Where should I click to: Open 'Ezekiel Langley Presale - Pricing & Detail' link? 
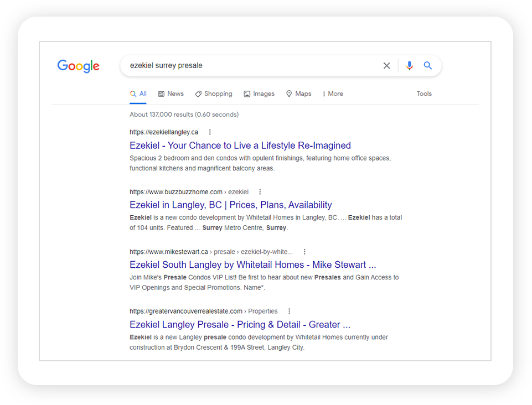coord(240,325)
